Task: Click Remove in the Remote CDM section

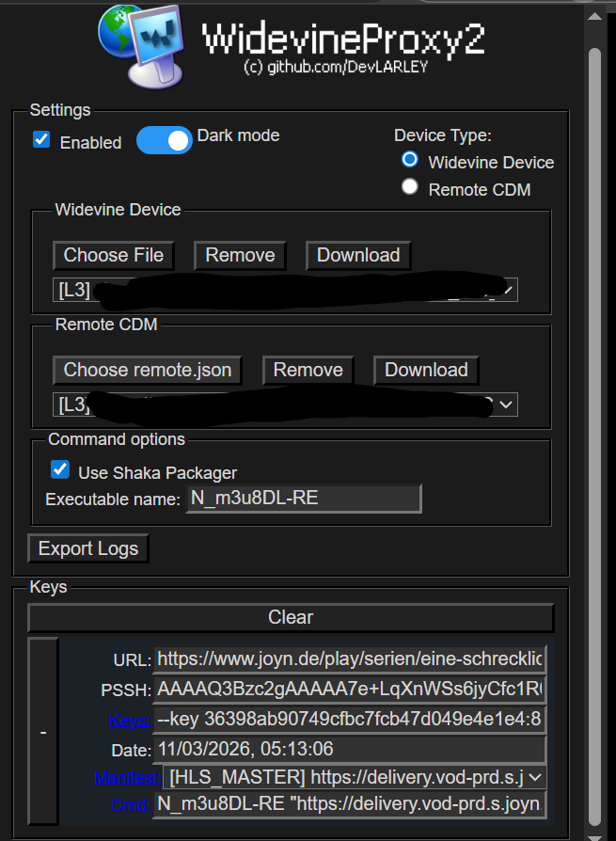Action: click(x=308, y=370)
